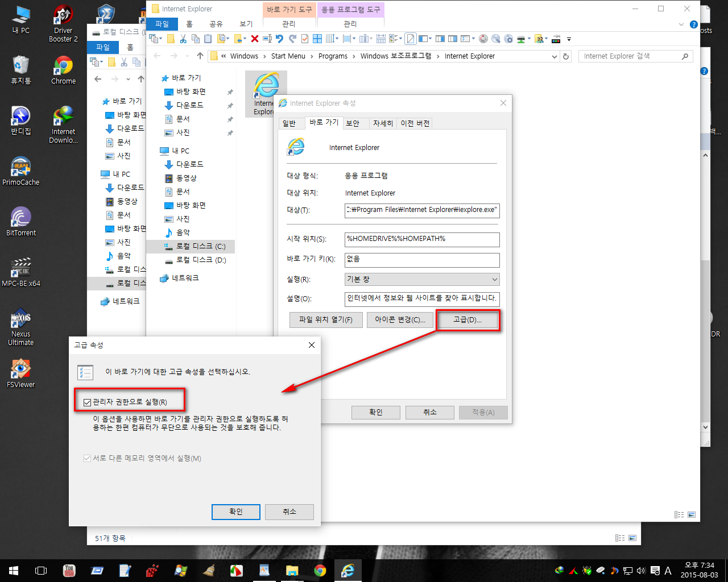
Task: Click the Undo arrow icon in toolbar
Action: [x=279, y=39]
